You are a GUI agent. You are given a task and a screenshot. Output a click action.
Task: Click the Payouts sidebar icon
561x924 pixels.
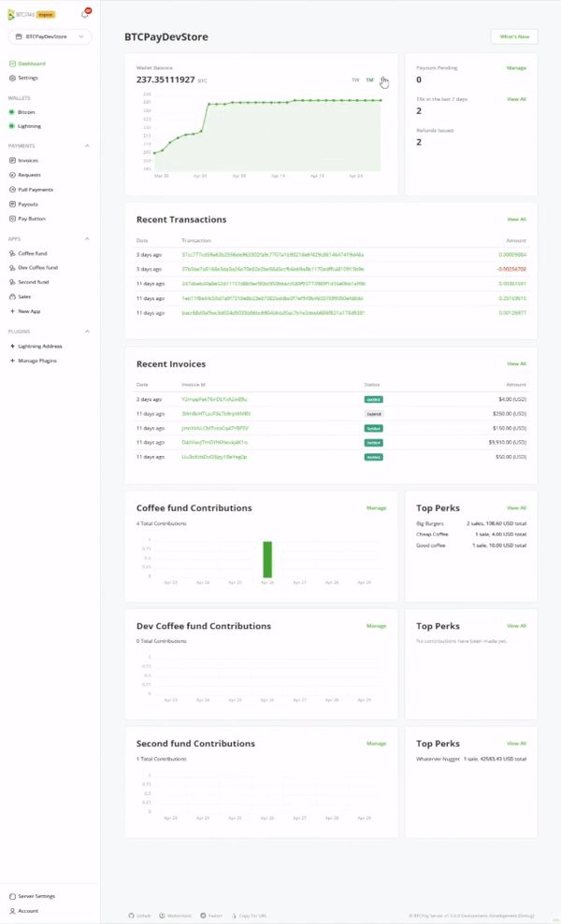[12, 204]
